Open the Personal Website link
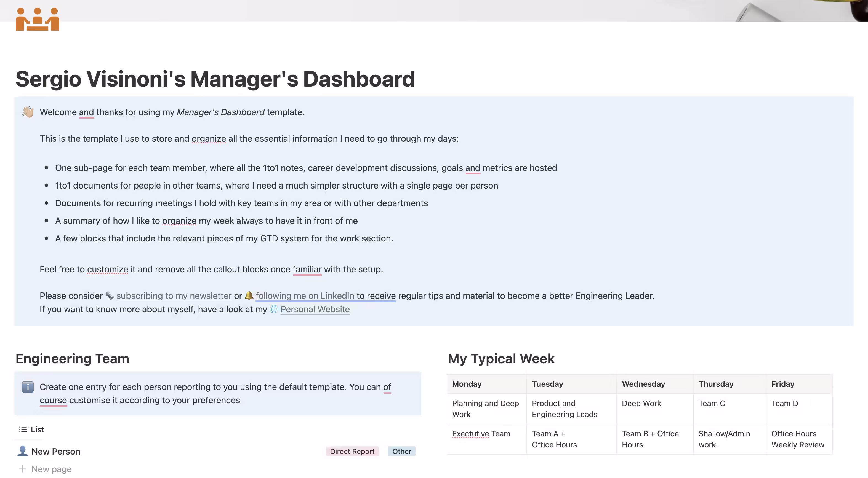868x478 pixels. tap(315, 309)
